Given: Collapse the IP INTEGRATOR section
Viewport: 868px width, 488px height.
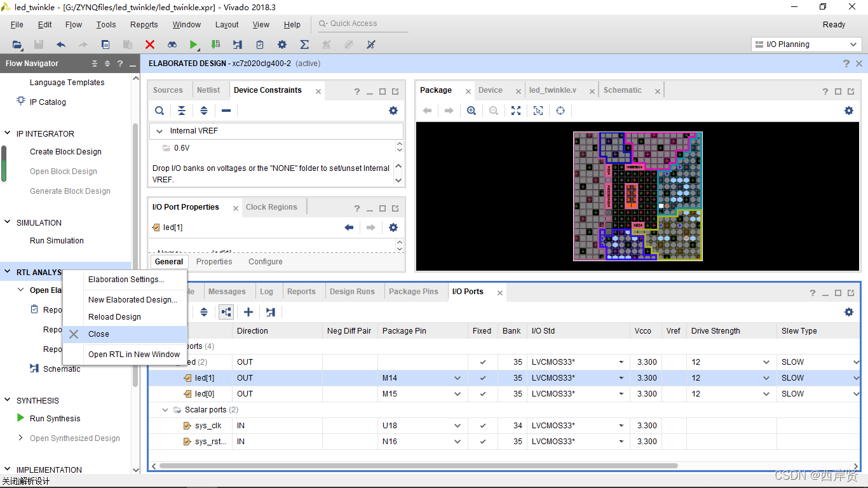Looking at the screenshot, I should click(8, 133).
